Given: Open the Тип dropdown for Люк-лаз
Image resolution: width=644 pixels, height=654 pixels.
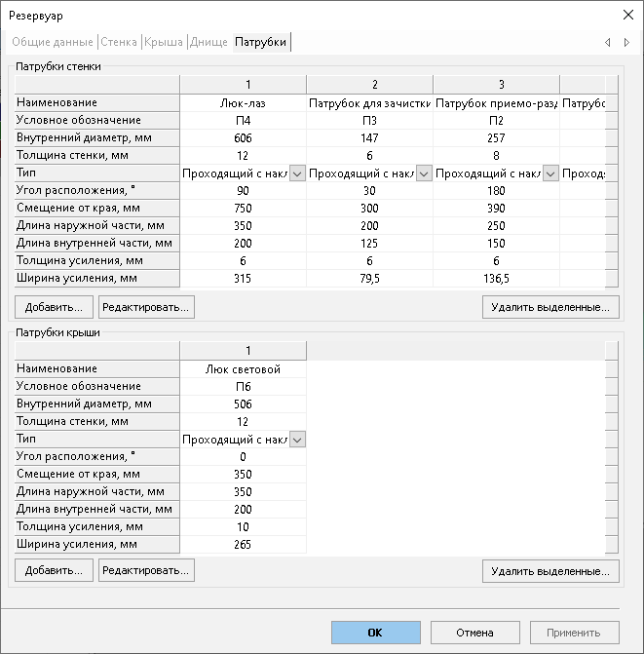Looking at the screenshot, I should click(x=297, y=173).
